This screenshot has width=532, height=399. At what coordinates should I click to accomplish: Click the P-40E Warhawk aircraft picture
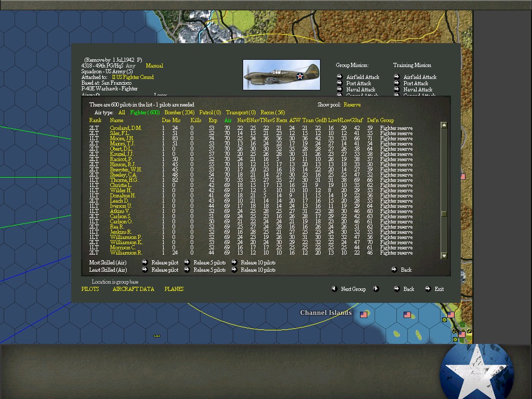coord(282,75)
